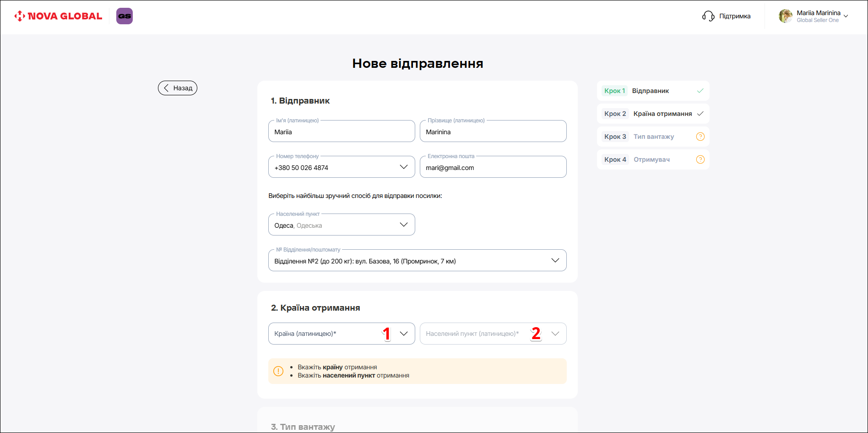The height and width of the screenshot is (433, 868).
Task: Click the question mark icon for Крок 4
Action: tap(700, 159)
